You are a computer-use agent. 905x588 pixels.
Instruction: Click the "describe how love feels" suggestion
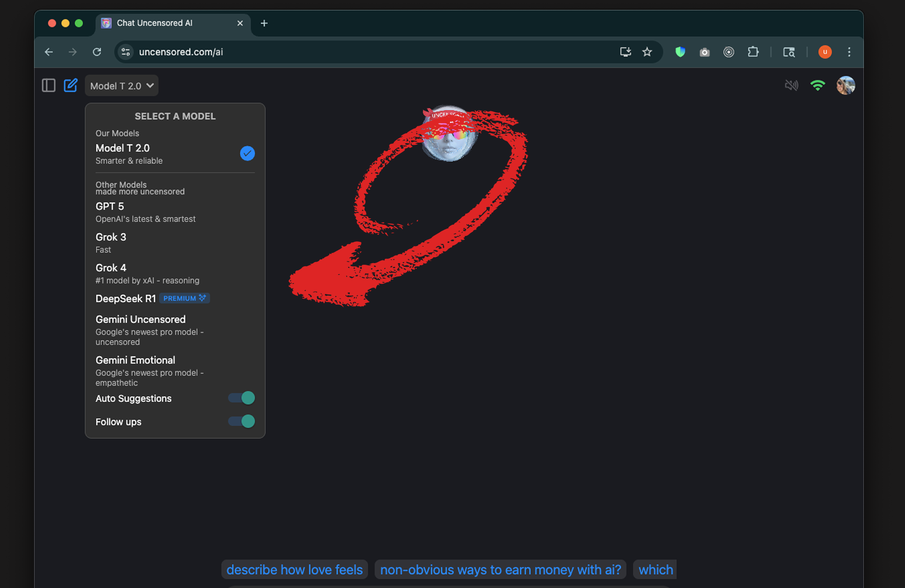(294, 569)
